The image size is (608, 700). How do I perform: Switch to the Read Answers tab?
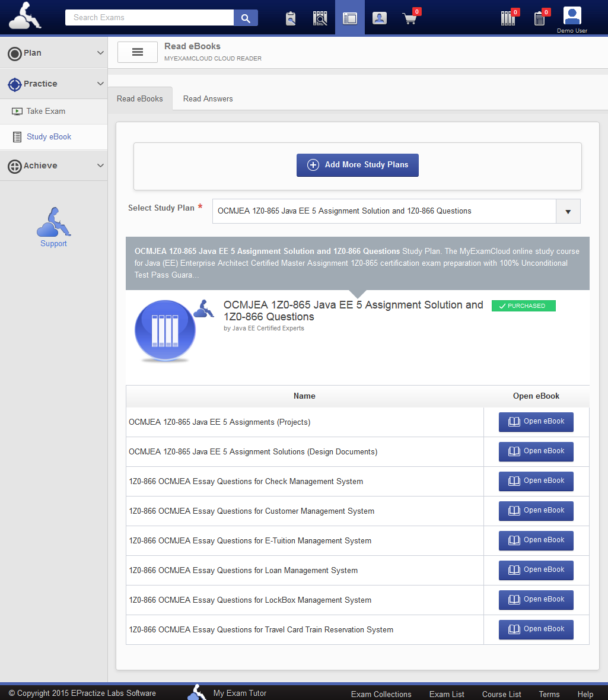point(208,99)
